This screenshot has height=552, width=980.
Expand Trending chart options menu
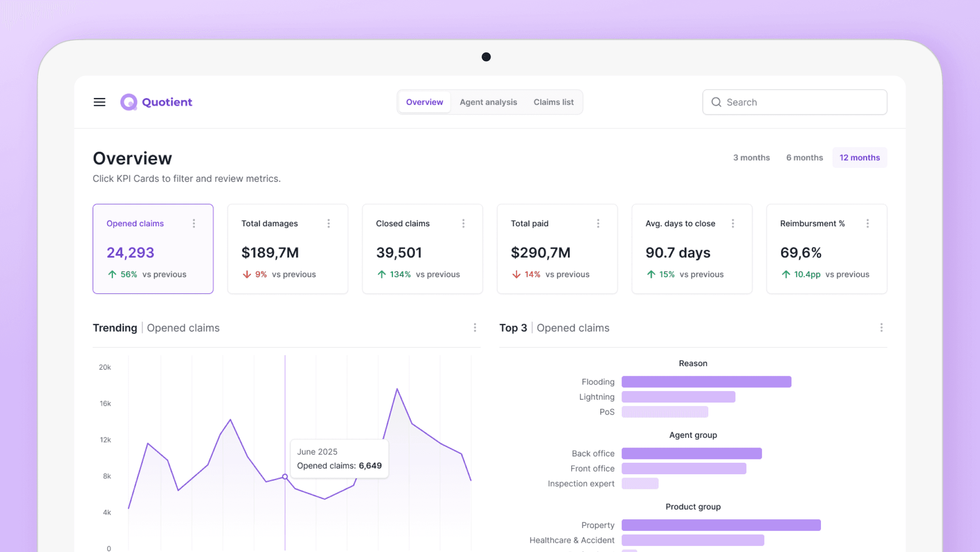tap(475, 328)
